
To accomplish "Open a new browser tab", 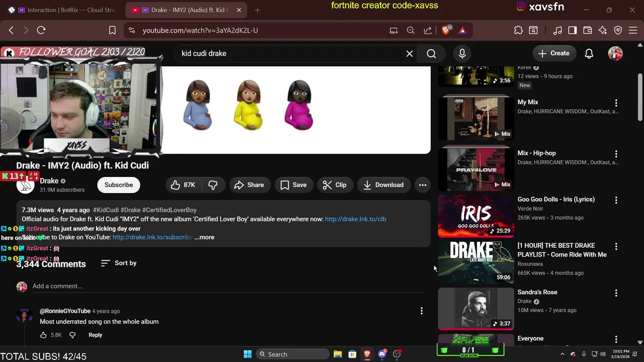I will (258, 10).
